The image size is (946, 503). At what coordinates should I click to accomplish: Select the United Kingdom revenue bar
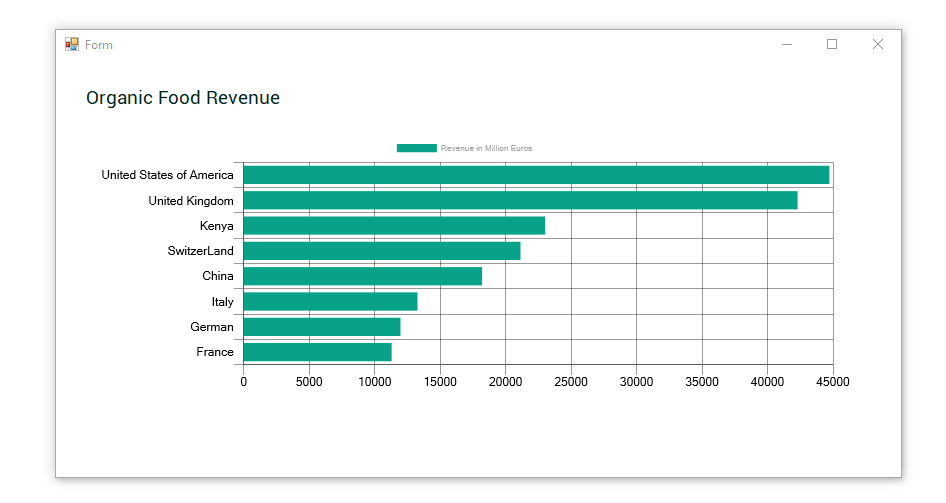[x=521, y=200]
